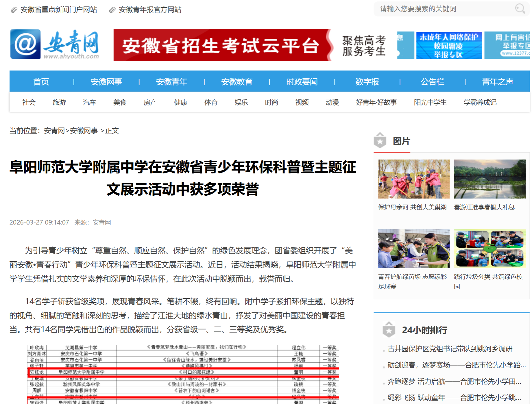
Task: Open the 保护母亲河 tree planting thumbnail
Action: point(413,179)
